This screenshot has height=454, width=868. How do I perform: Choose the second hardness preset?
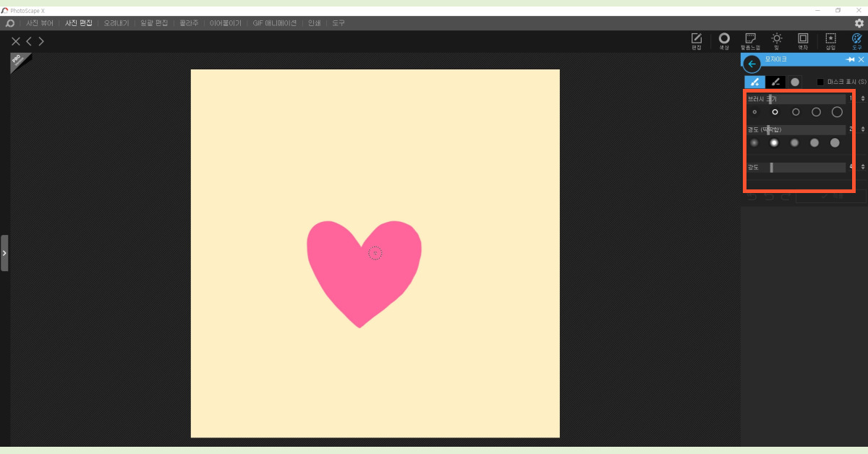click(x=774, y=143)
